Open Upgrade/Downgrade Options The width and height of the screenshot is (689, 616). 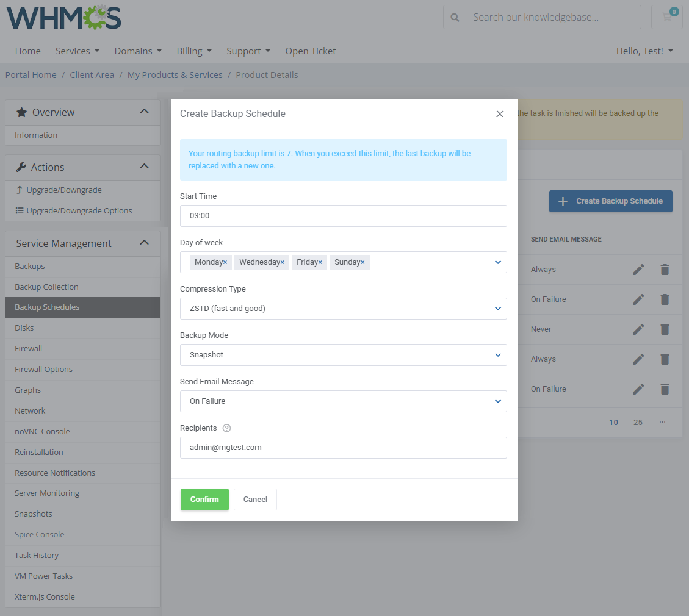(x=82, y=211)
